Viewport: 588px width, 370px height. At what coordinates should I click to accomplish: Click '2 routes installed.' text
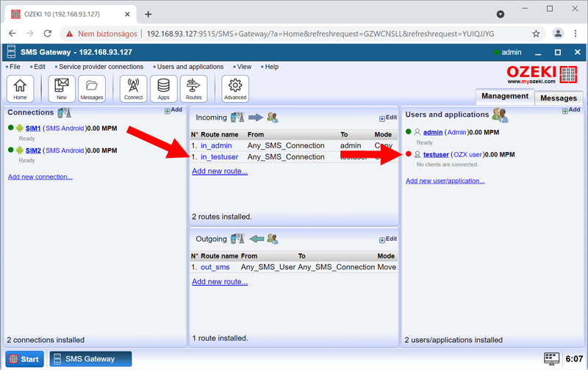point(222,217)
